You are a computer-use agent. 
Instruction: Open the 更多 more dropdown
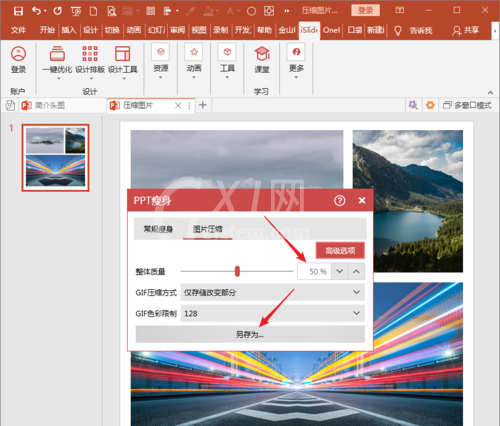coord(296,61)
